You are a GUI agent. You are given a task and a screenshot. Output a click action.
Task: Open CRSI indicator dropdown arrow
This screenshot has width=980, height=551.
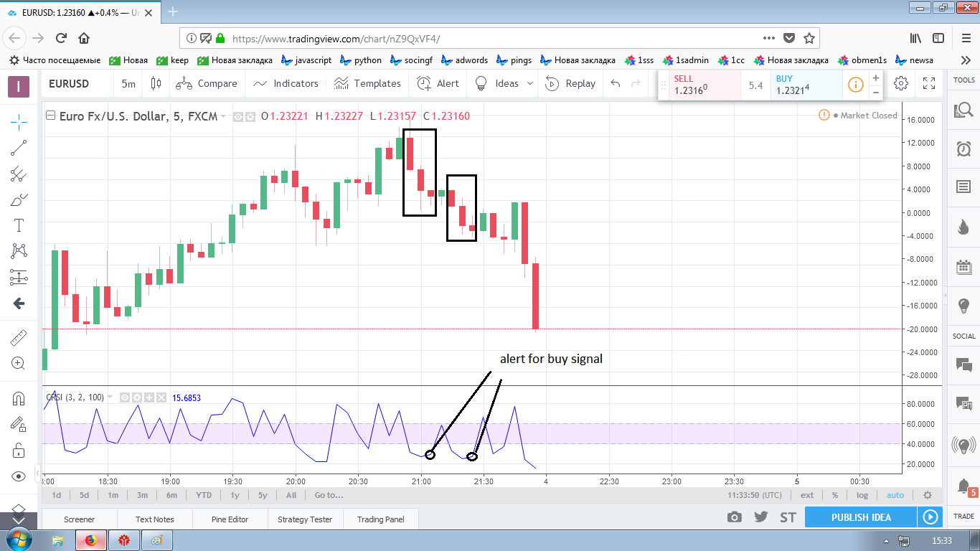(110, 397)
